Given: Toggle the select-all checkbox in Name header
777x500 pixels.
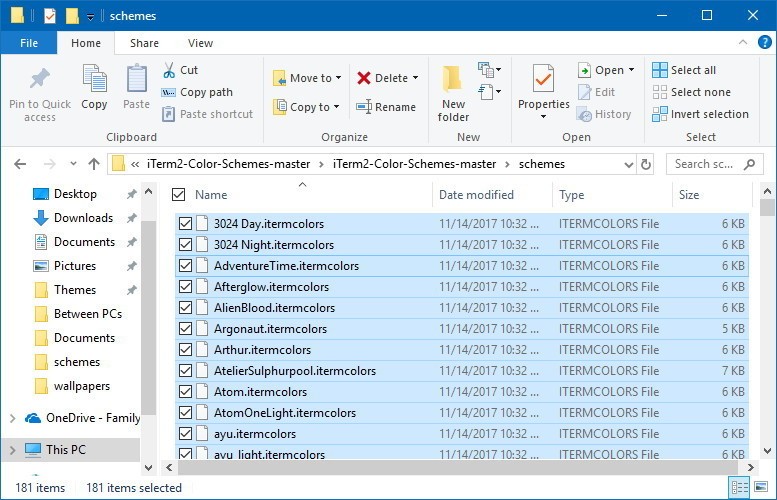Looking at the screenshot, I should [179, 195].
